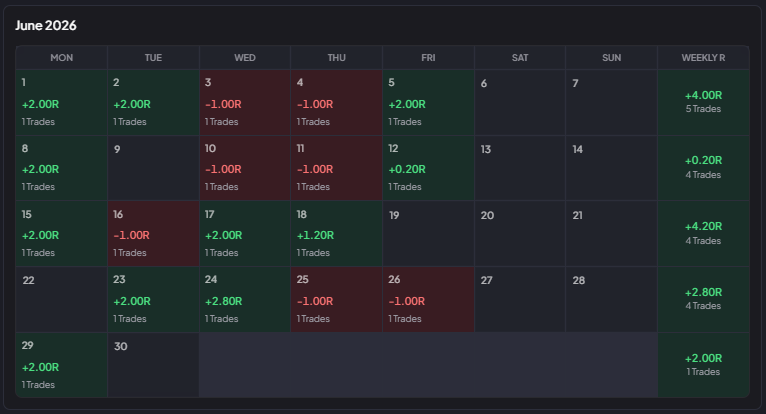Image resolution: width=766 pixels, height=414 pixels.
Task: Open the +4.20R weekly summary
Action: click(x=703, y=234)
